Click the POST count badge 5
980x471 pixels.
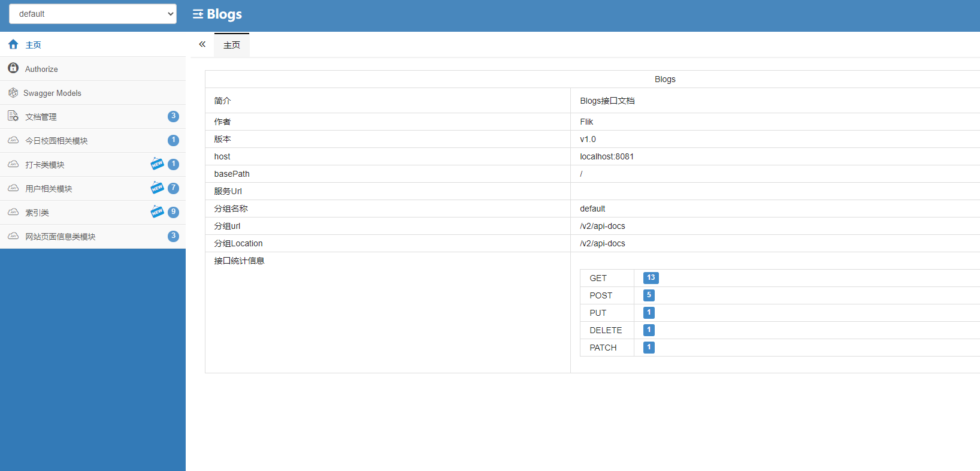click(649, 295)
